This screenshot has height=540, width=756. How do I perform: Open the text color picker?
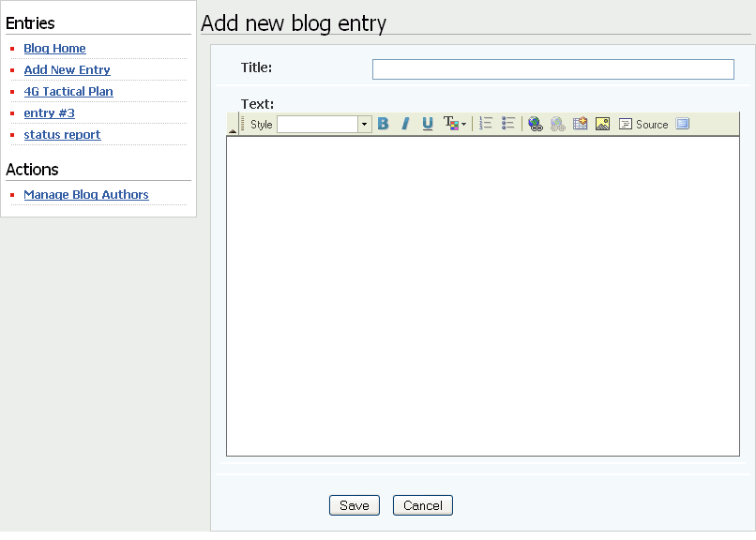[x=451, y=123]
